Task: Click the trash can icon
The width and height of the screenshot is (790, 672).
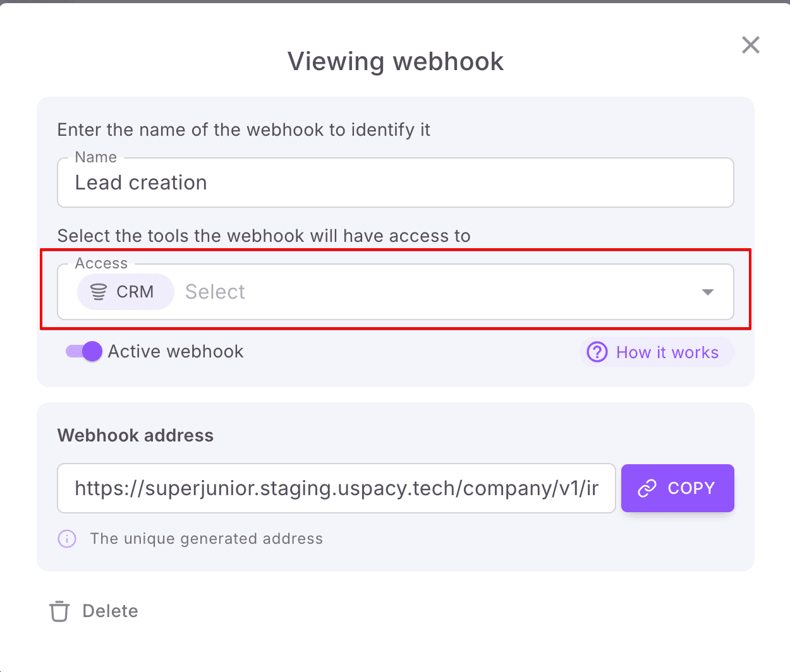Action: pyautogui.click(x=59, y=611)
